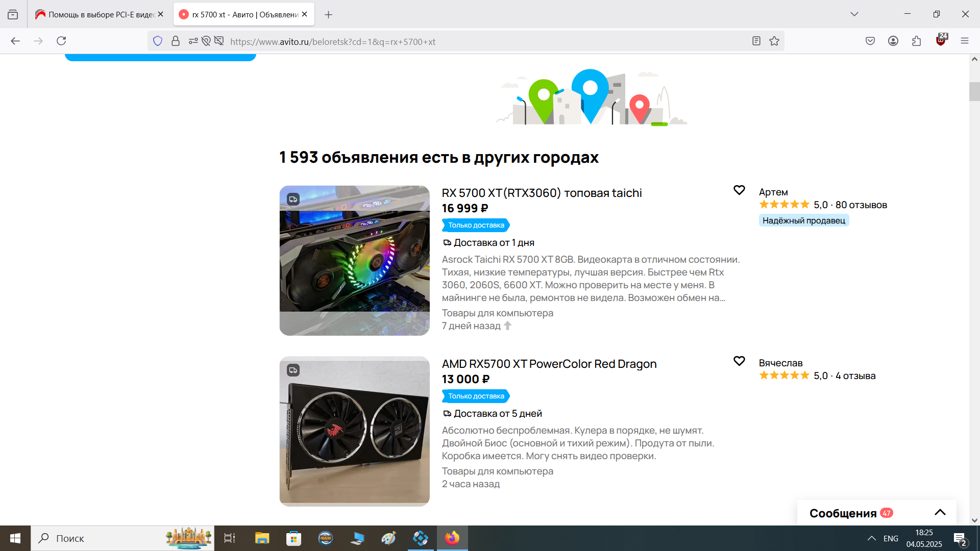This screenshot has width=980, height=551.
Task: Open the Firefox account icon
Action: tap(893, 41)
